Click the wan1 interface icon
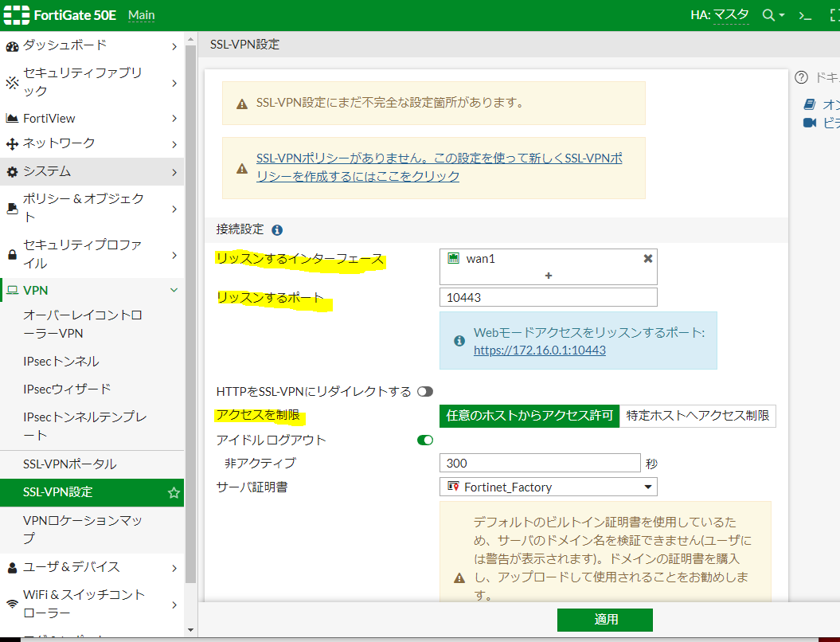 tap(453, 258)
